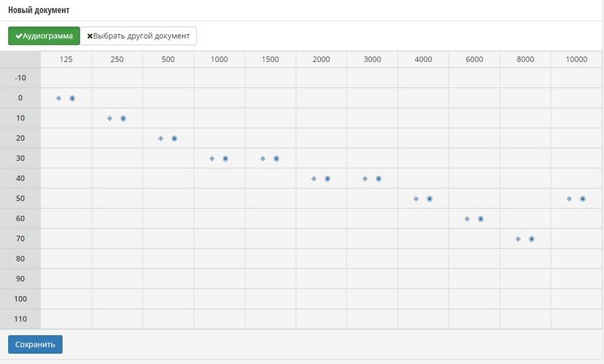
Task: Select the circle marker in the 3000 column
Action: pos(378,178)
